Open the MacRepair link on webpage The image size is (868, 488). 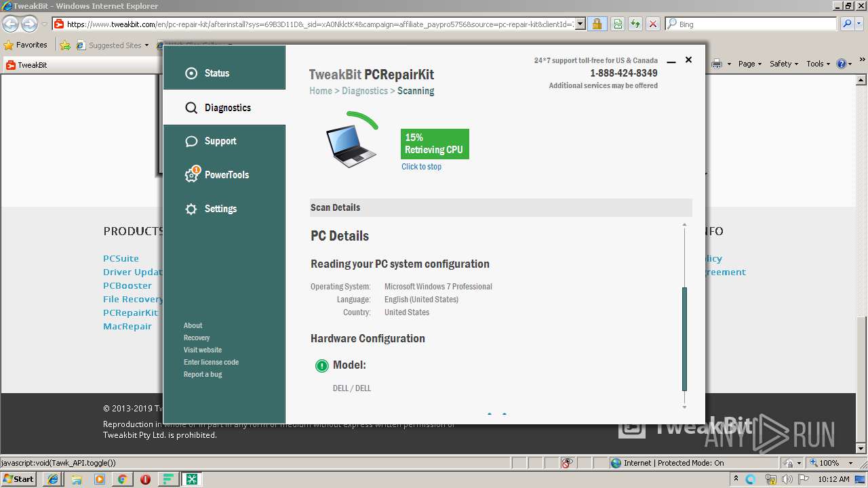click(x=127, y=326)
